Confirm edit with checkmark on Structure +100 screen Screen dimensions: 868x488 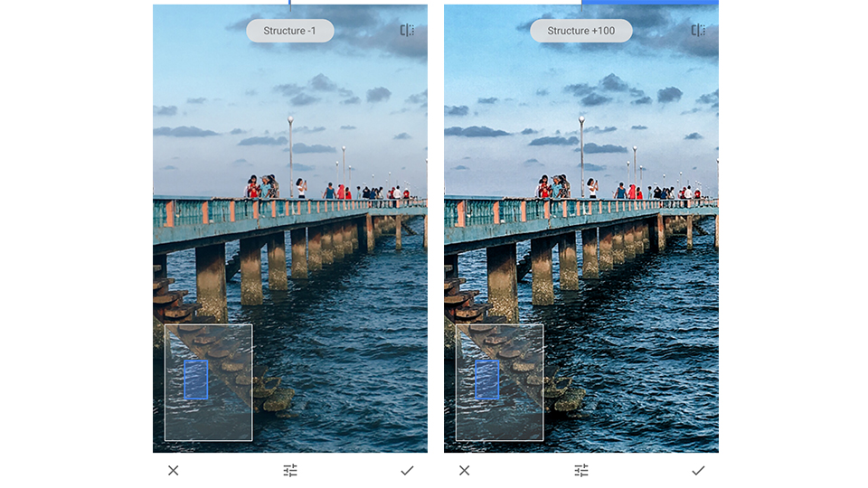pos(699,470)
